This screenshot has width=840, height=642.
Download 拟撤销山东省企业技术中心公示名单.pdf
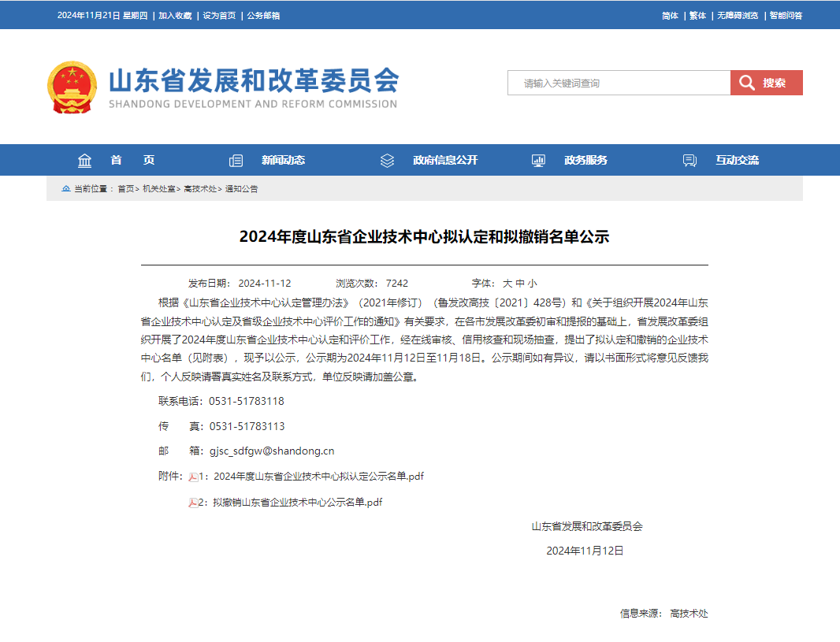coord(297,503)
